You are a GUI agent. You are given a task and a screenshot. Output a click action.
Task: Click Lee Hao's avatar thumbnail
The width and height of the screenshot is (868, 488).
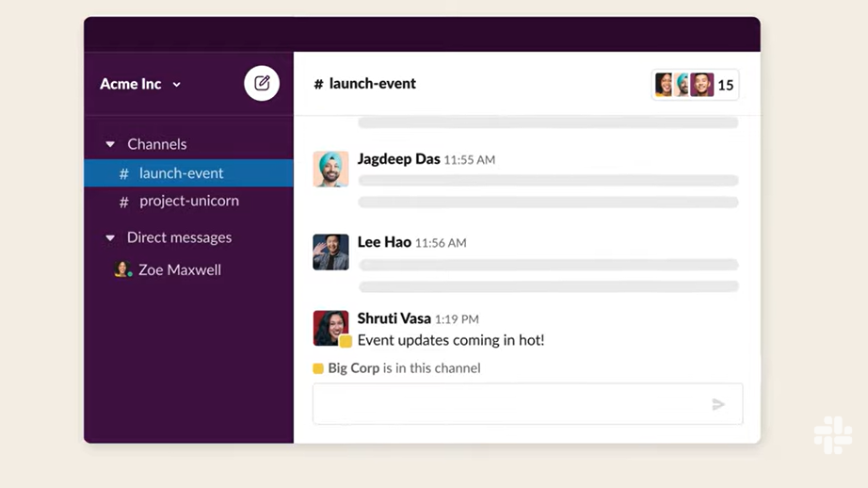coord(330,252)
